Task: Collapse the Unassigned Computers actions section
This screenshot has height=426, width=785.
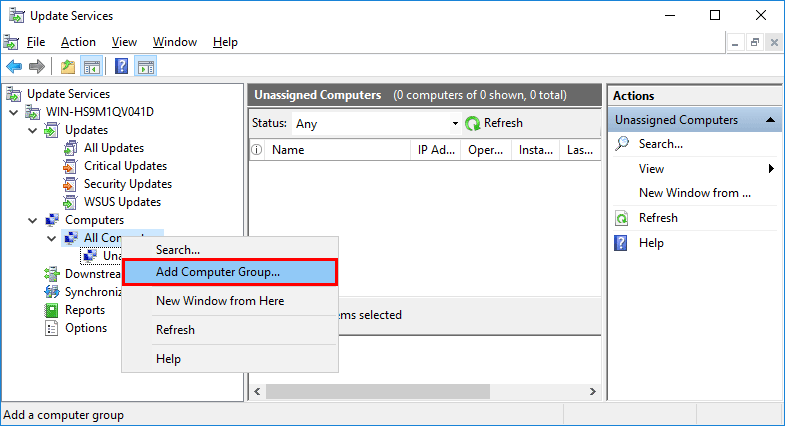Action: pyautogui.click(x=770, y=120)
